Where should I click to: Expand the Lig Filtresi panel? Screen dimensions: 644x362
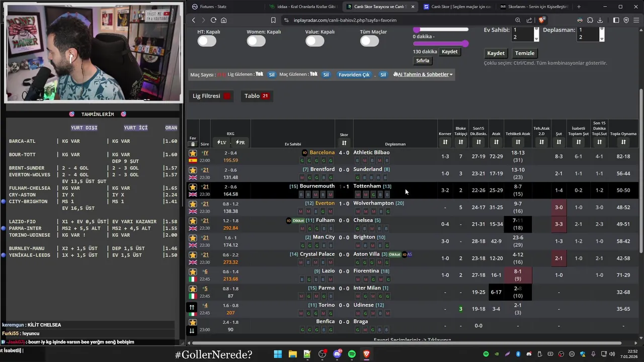[x=211, y=96]
